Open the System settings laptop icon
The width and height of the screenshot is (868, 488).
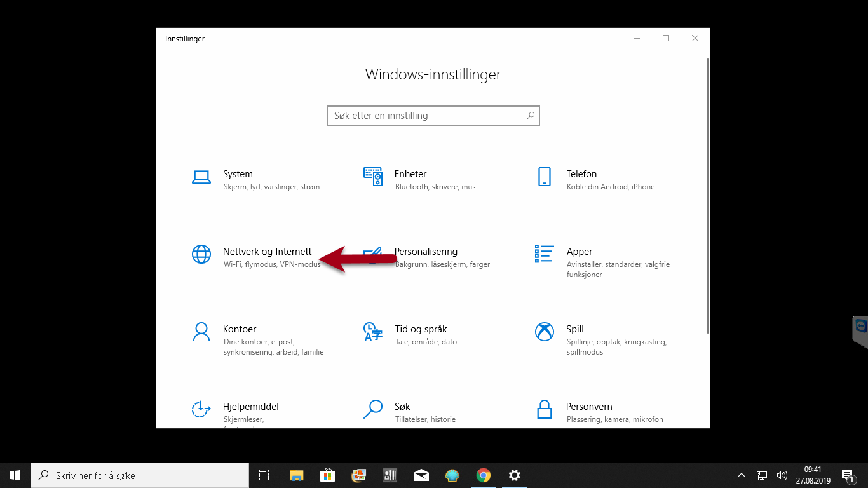(x=201, y=177)
